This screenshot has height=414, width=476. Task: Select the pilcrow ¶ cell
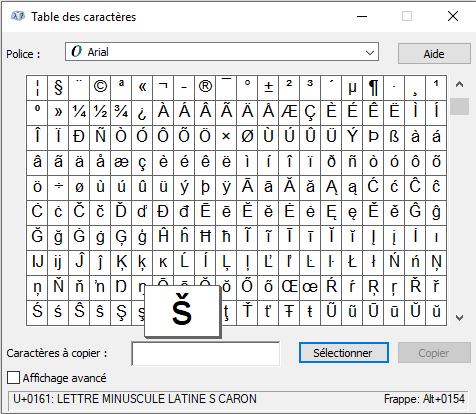point(373,88)
